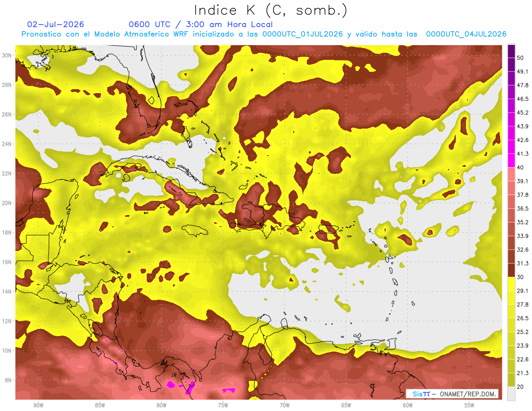Click color scale value 27.8
This screenshot has width=532, height=411.
click(x=523, y=304)
